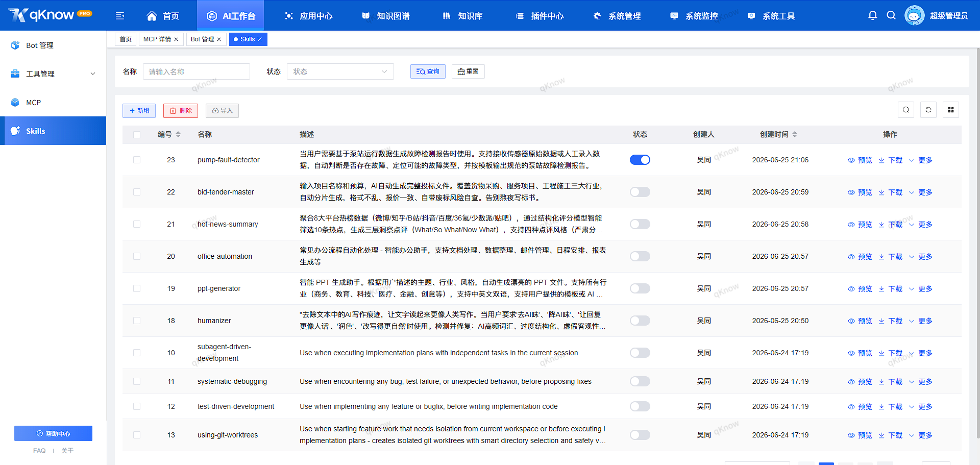Open MCP in sidebar
This screenshot has height=465, width=980.
[53, 102]
